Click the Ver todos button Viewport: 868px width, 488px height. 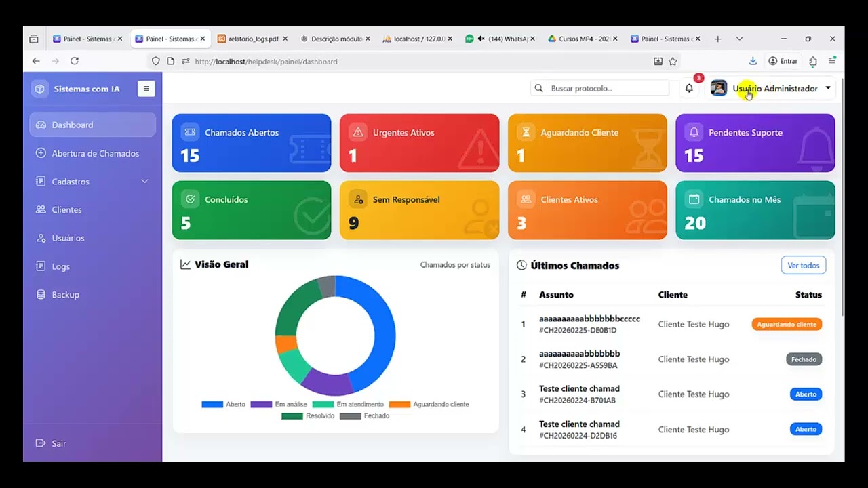click(x=804, y=266)
